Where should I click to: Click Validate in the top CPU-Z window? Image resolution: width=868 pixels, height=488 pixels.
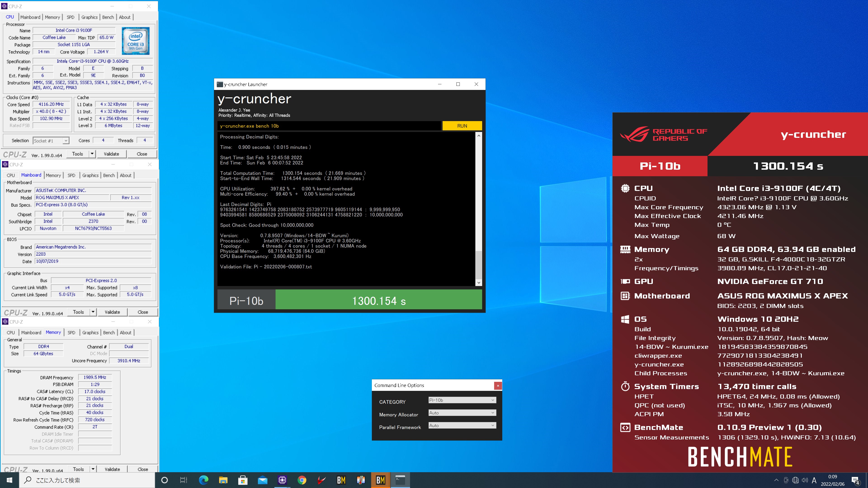(x=111, y=154)
